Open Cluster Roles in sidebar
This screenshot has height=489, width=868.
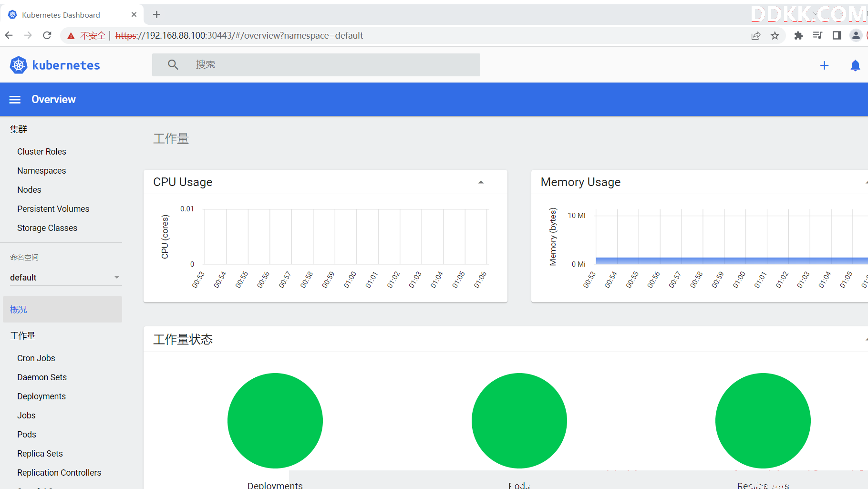pos(41,152)
